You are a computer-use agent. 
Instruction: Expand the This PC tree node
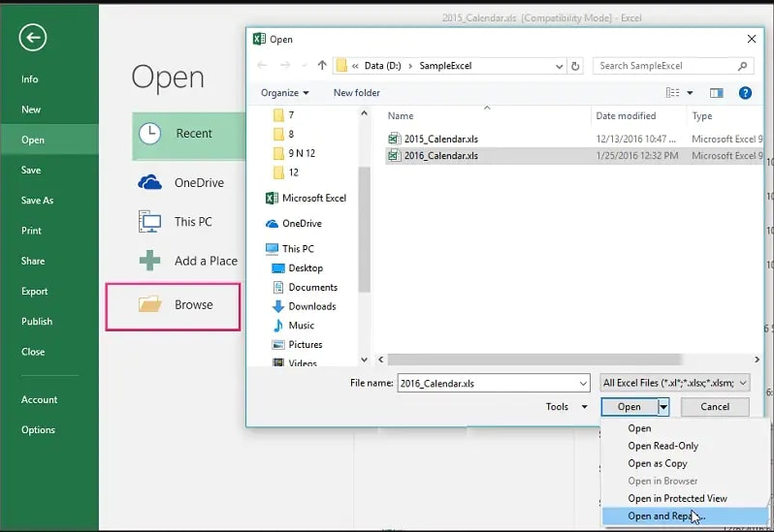pos(257,249)
